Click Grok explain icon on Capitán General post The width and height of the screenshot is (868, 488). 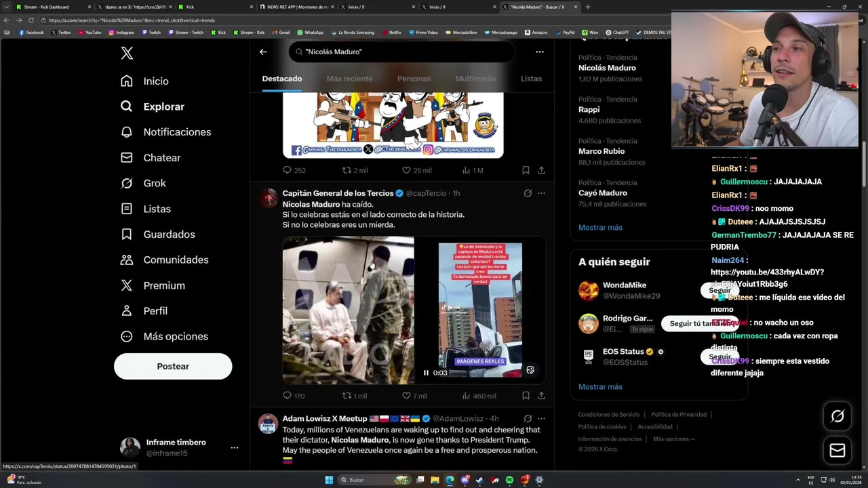point(528,193)
